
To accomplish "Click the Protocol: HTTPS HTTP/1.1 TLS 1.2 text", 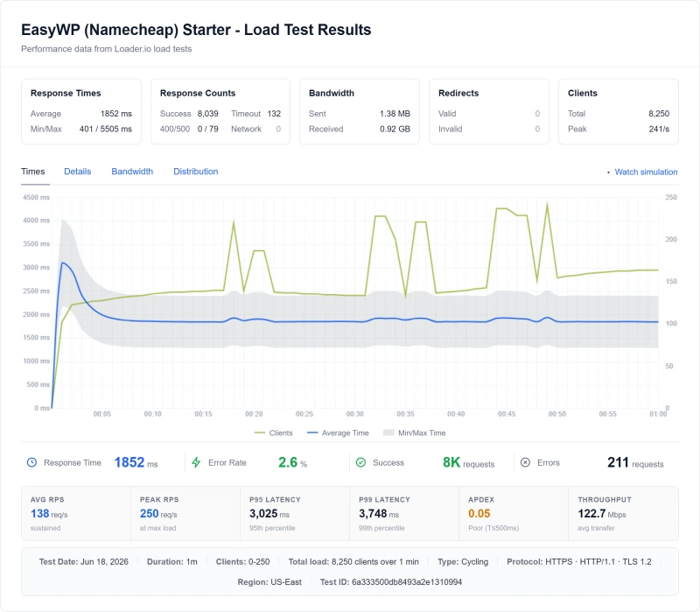I will [x=578, y=561].
